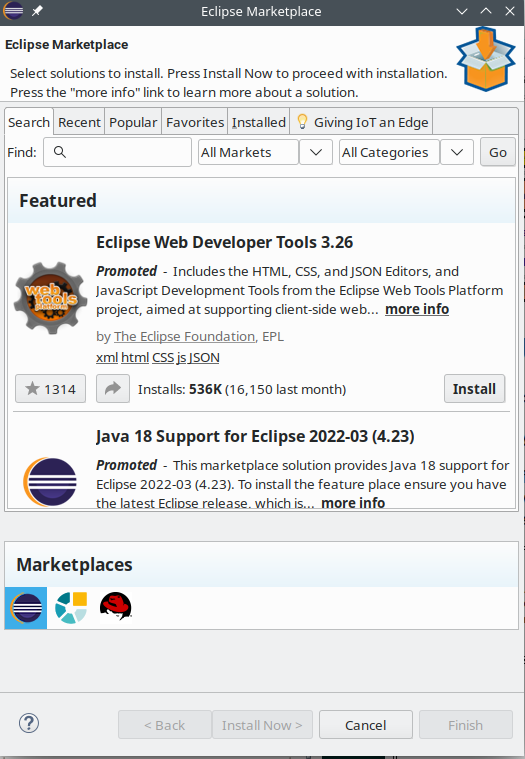Open The Eclipse Foundation link

(184, 336)
